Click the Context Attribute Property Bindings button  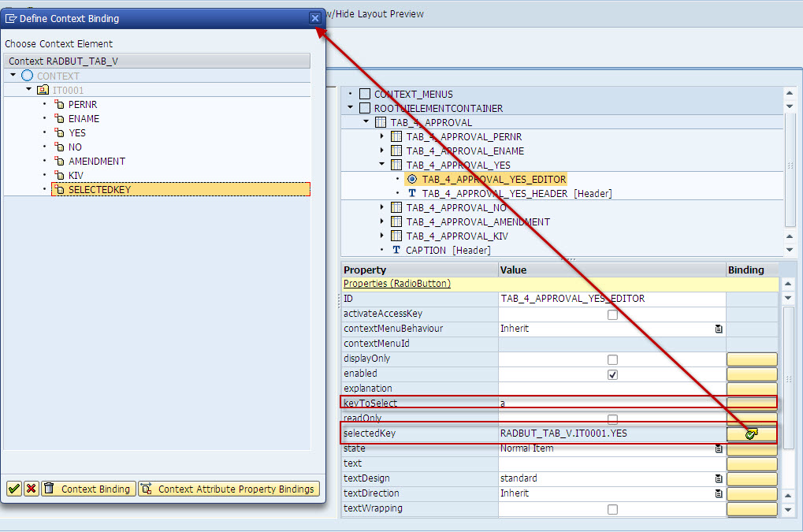[228, 489]
